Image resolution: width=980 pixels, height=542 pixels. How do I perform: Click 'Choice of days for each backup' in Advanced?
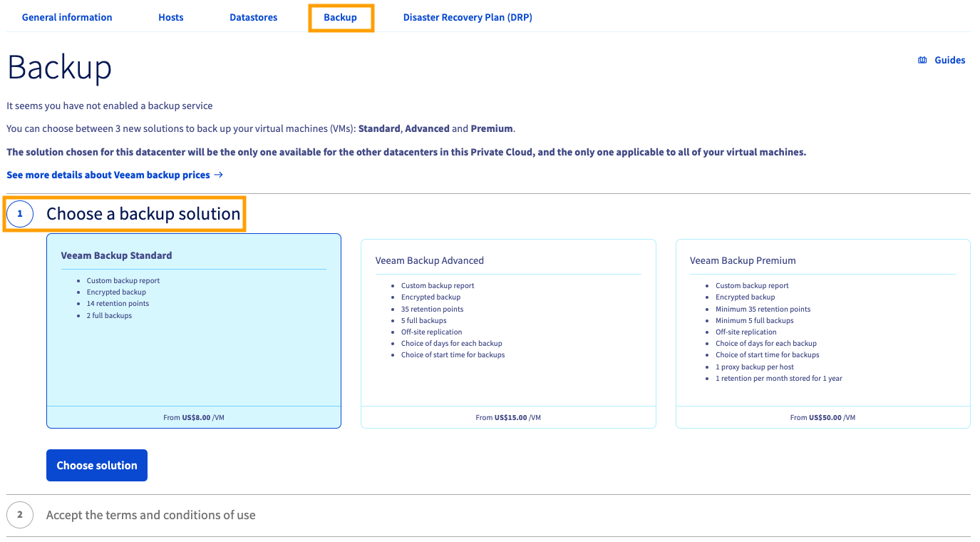point(451,343)
